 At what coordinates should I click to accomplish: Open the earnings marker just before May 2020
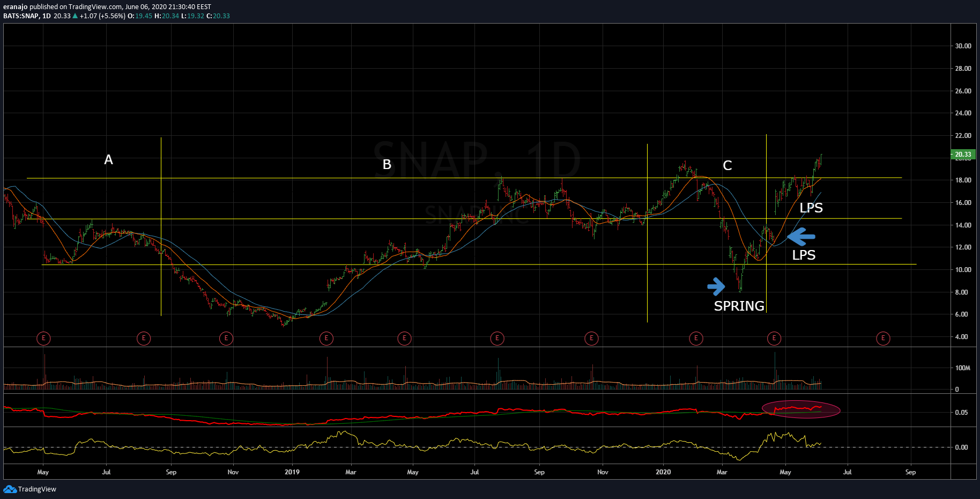point(774,338)
